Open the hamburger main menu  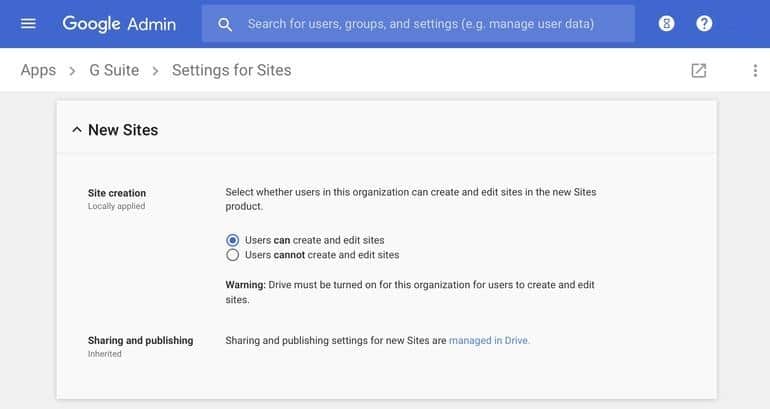(28, 24)
